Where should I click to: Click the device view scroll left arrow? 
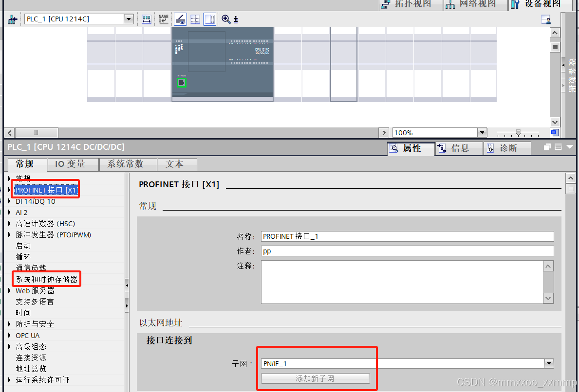pos(10,133)
